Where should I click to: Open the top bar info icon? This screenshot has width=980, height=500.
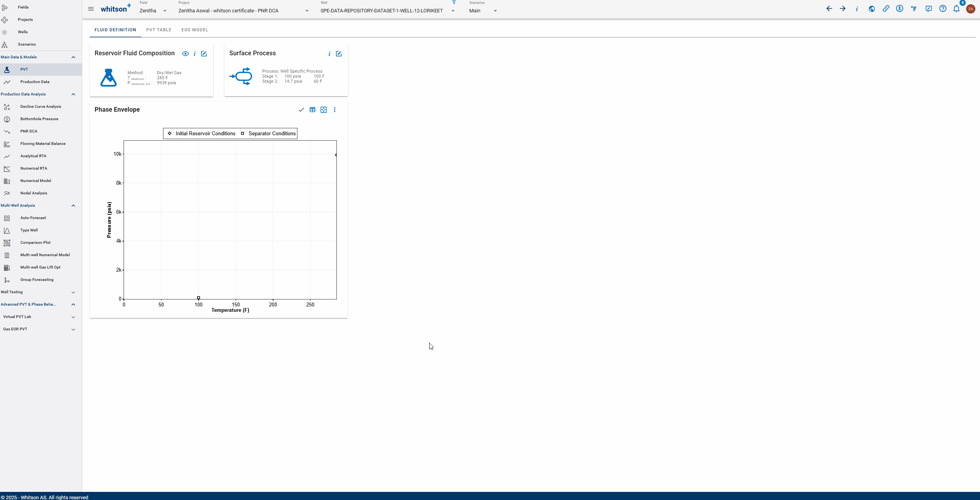pyautogui.click(x=857, y=9)
